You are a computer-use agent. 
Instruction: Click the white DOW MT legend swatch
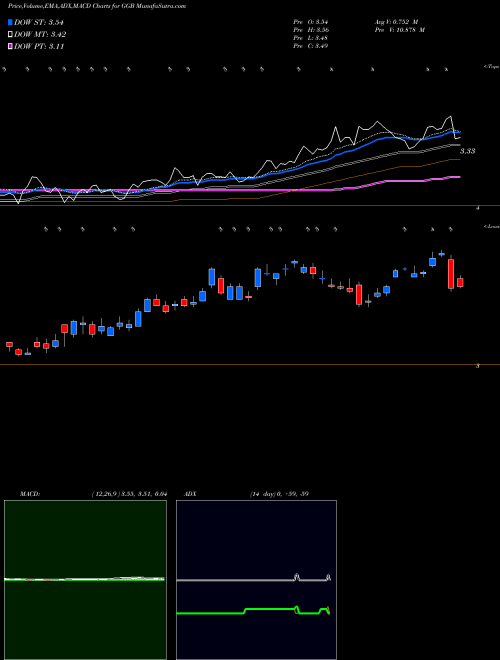(10, 35)
